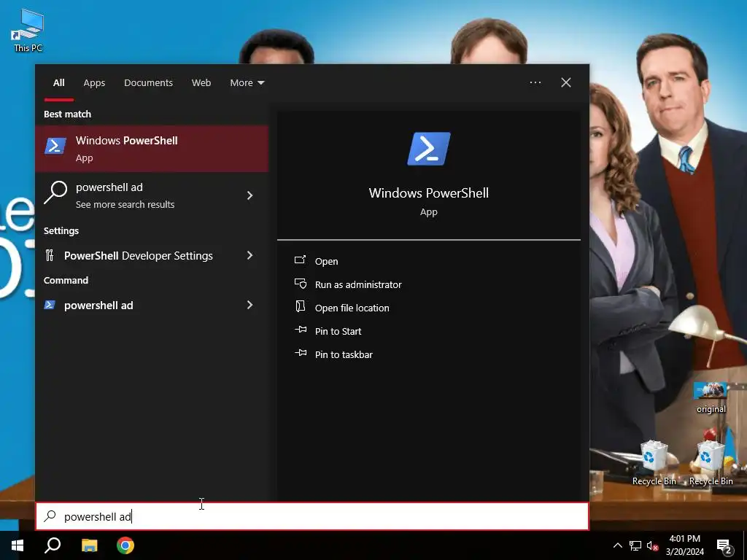Choose Pin to taskbar
Image resolution: width=747 pixels, height=560 pixels.
(x=344, y=355)
